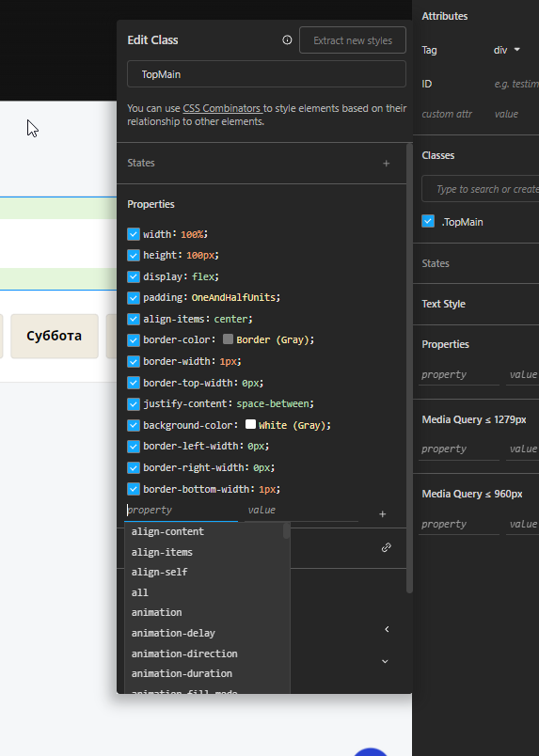Toggle the .TopMain class checkbox
The height and width of the screenshot is (756, 539).
pyautogui.click(x=428, y=221)
